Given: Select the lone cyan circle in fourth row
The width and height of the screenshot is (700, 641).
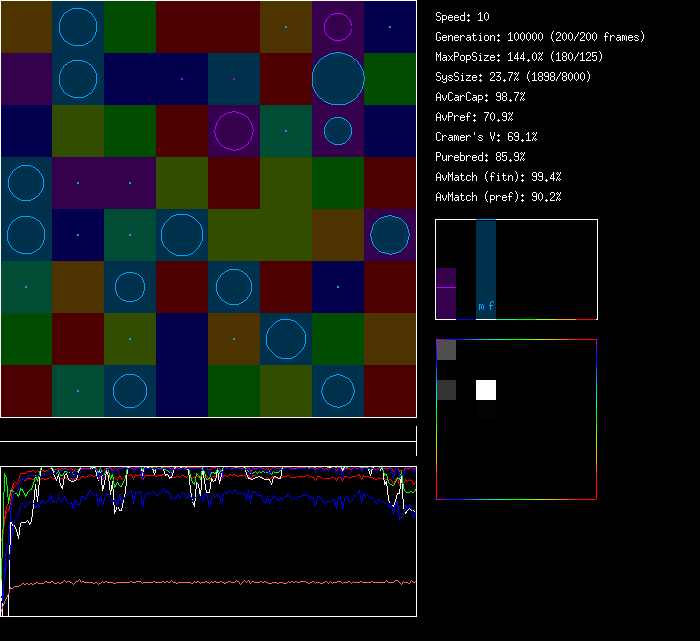Looking at the screenshot, I should (26, 183).
